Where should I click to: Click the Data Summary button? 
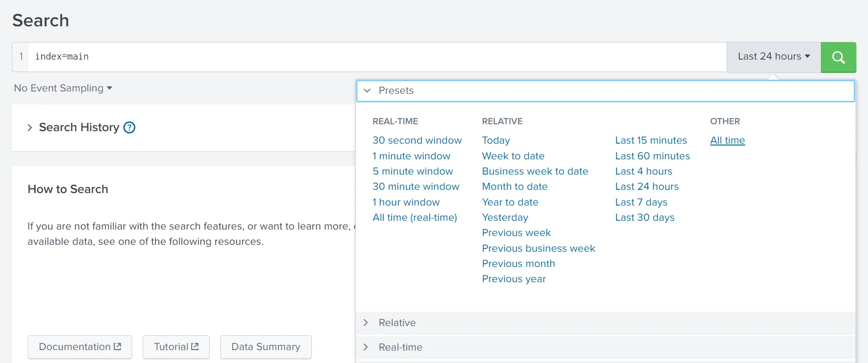(x=266, y=347)
